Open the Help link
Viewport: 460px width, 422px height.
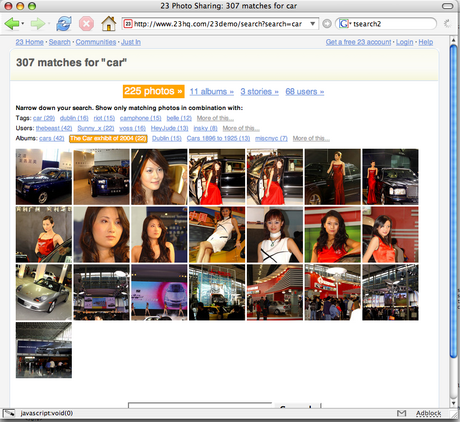pyautogui.click(x=426, y=42)
